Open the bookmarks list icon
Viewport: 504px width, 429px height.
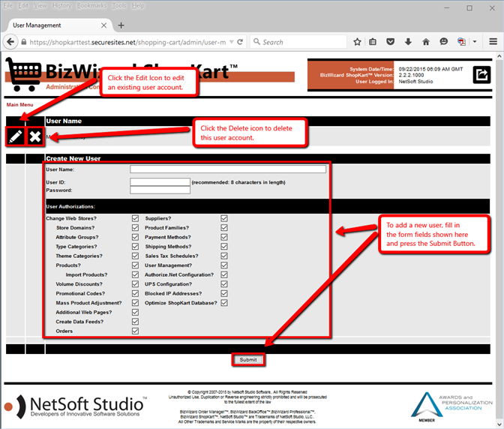point(373,42)
